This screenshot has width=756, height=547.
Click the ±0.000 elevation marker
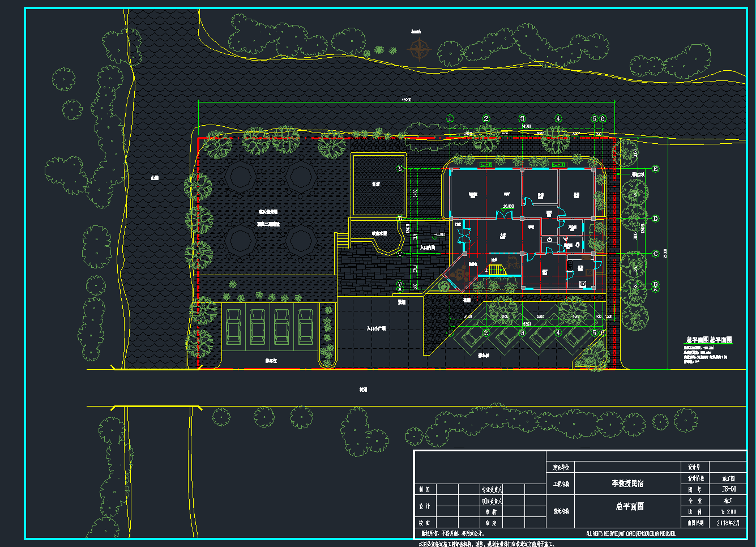coord(507,207)
